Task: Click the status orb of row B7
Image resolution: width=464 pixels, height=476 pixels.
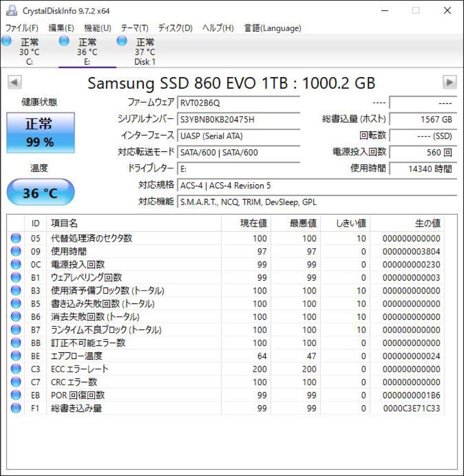Action: click(x=16, y=330)
